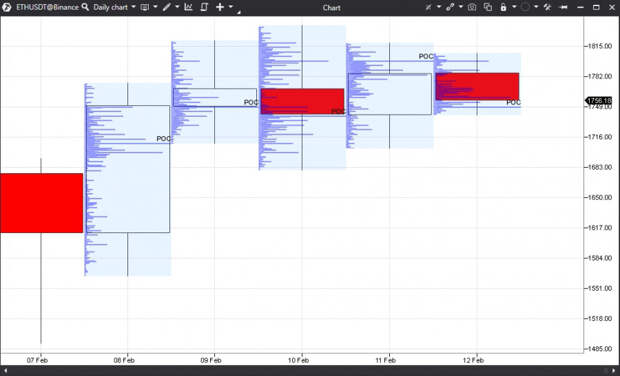Click the 1650.00 price axis label
This screenshot has width=620, height=376.
(599, 197)
